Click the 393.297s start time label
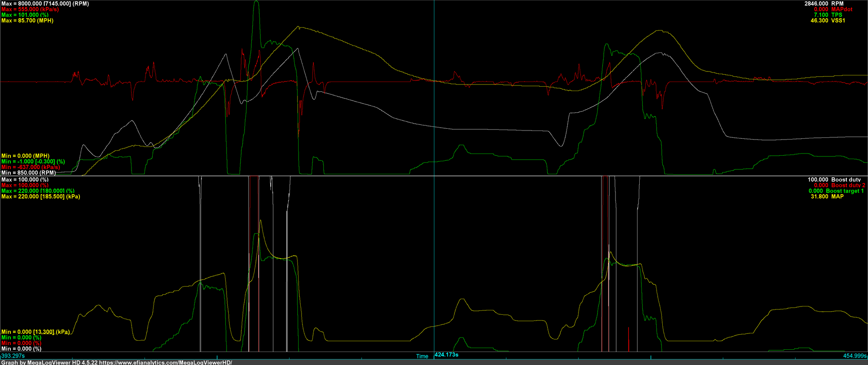 click(13, 356)
